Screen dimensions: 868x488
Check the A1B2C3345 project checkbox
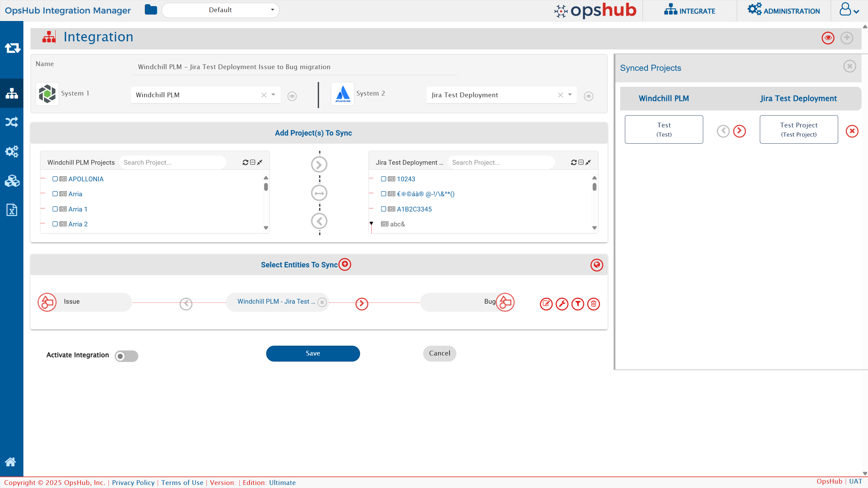383,209
